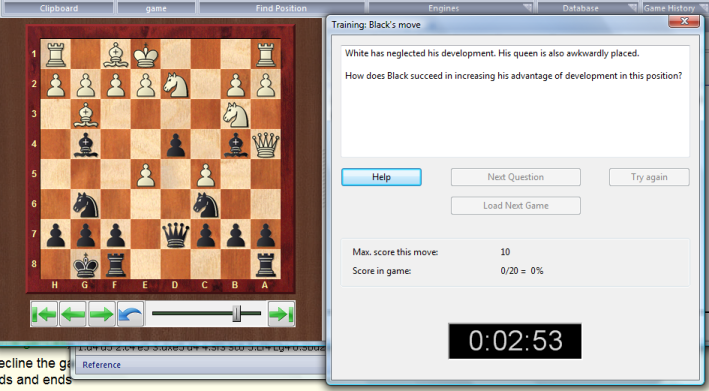709x391 pixels.
Task: Click the Try again button
Action: [649, 177]
